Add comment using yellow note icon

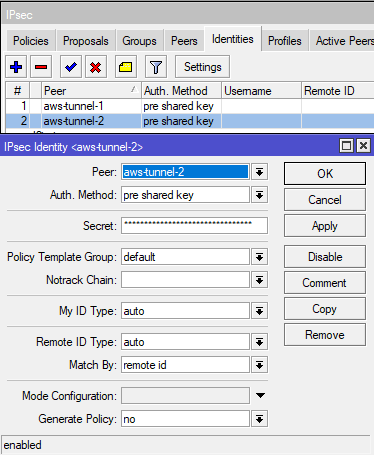[126, 67]
